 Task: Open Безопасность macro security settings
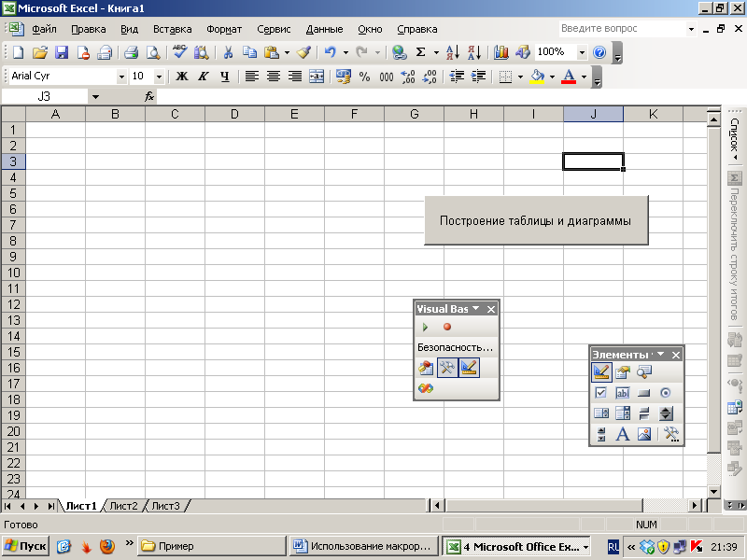pos(455,347)
